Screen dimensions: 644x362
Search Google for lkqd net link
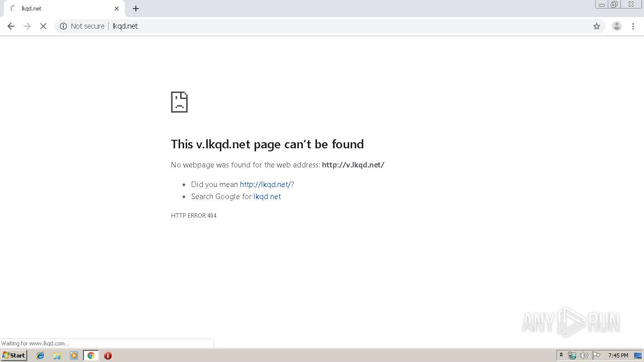267,197
